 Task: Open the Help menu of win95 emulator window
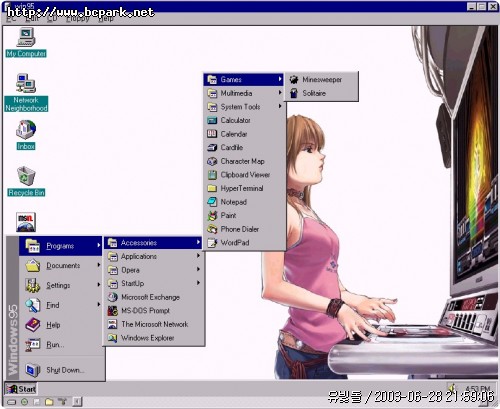pyautogui.click(x=106, y=19)
